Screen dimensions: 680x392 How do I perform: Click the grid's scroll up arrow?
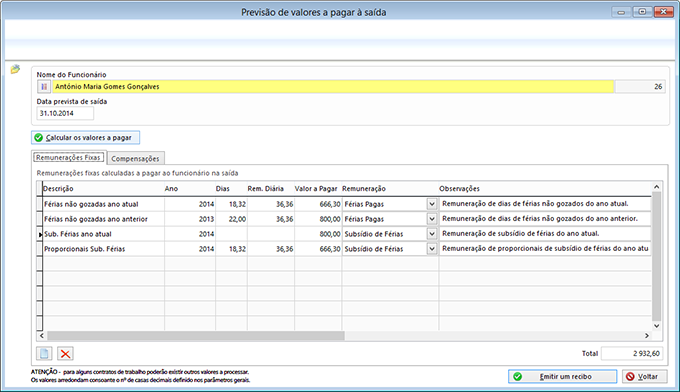pos(657,187)
